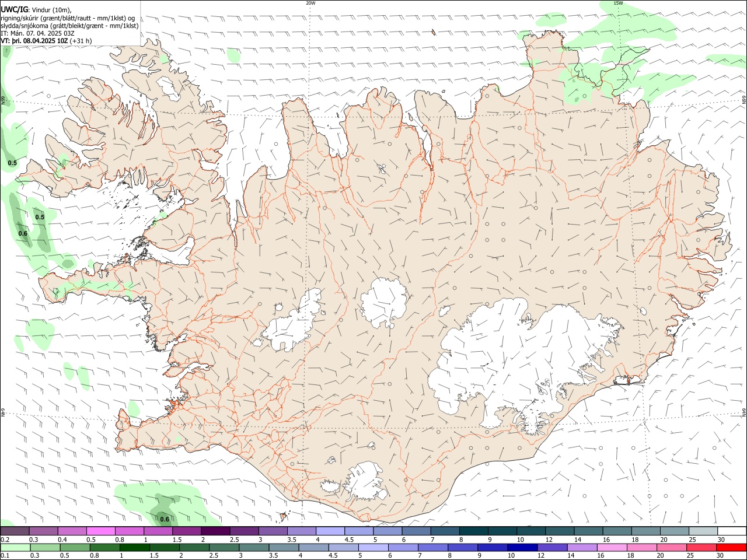
Task: Click the '0.2' label in the upper legend row
Action: (5, 540)
